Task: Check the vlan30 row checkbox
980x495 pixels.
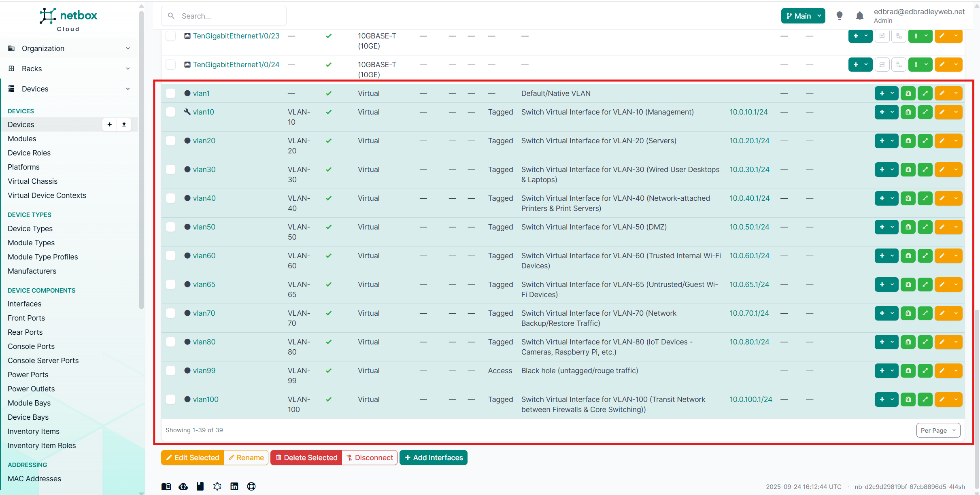Action: point(171,170)
